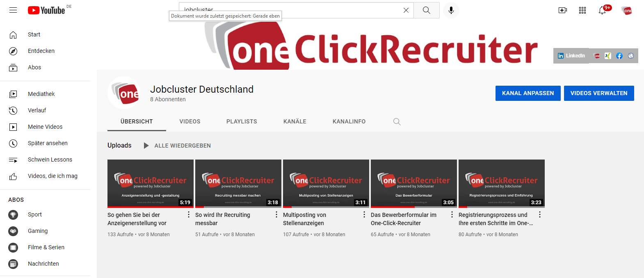
Task: Open options for Multiposting video
Action: [x=364, y=214]
